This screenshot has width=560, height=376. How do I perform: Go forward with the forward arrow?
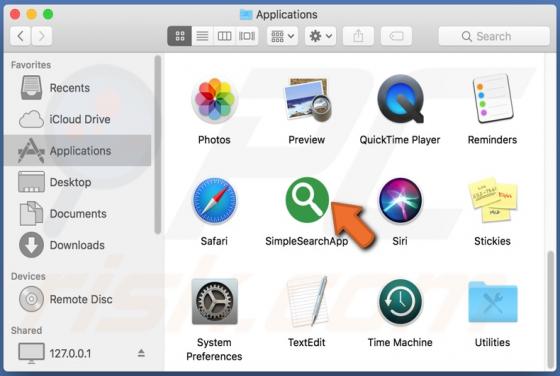pos(42,36)
